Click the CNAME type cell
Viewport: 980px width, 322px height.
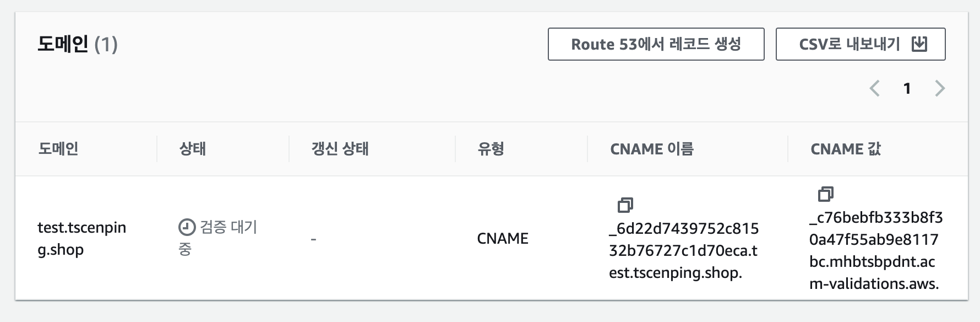pyautogui.click(x=503, y=238)
